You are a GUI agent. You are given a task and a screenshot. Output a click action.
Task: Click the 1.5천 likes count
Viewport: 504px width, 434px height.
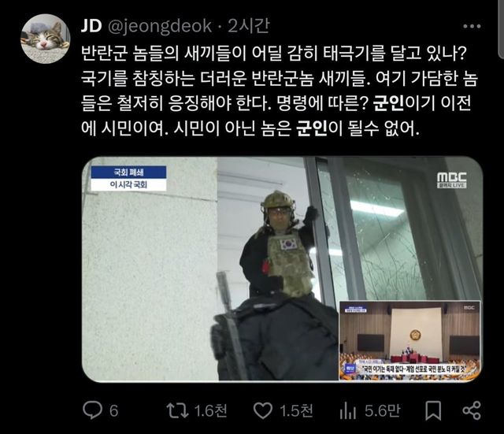[x=296, y=410]
